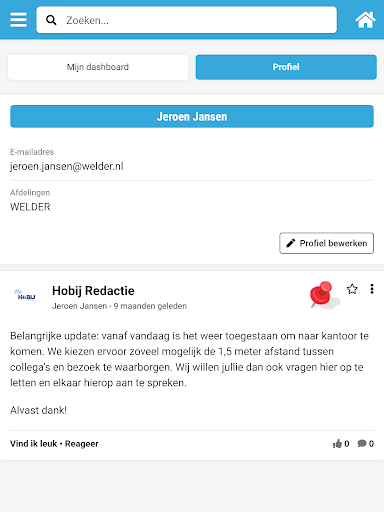Select the Profiel tab

286,67
